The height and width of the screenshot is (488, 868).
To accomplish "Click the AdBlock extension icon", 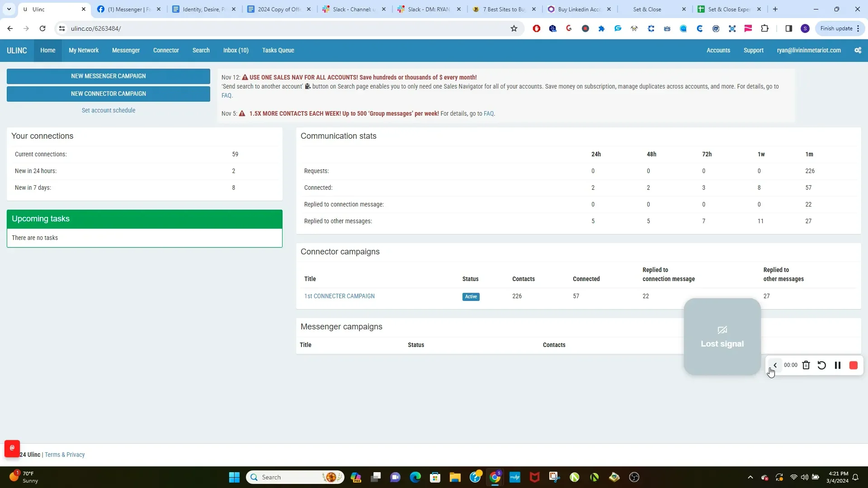I will pyautogui.click(x=536, y=28).
